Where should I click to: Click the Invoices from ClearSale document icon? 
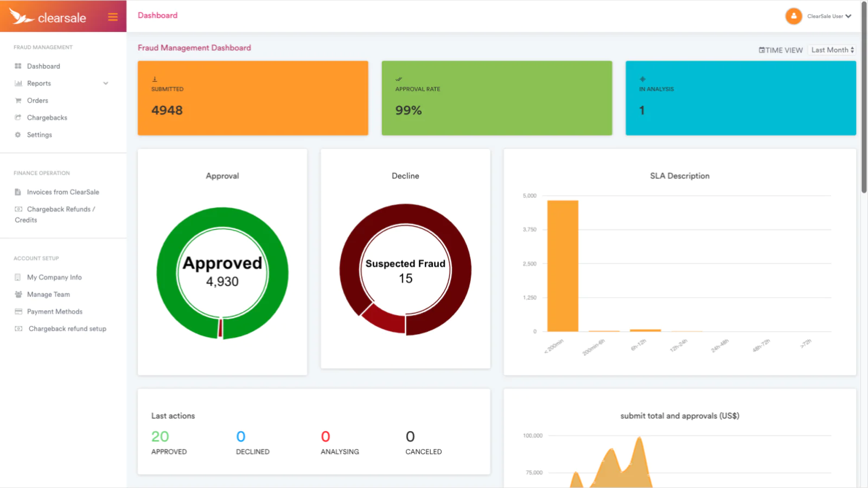coord(18,192)
